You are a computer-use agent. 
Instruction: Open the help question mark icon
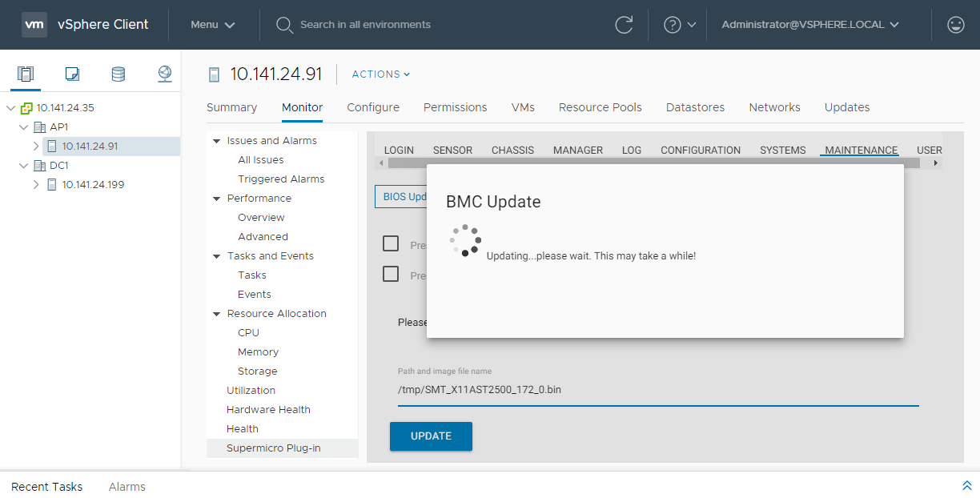(x=673, y=25)
